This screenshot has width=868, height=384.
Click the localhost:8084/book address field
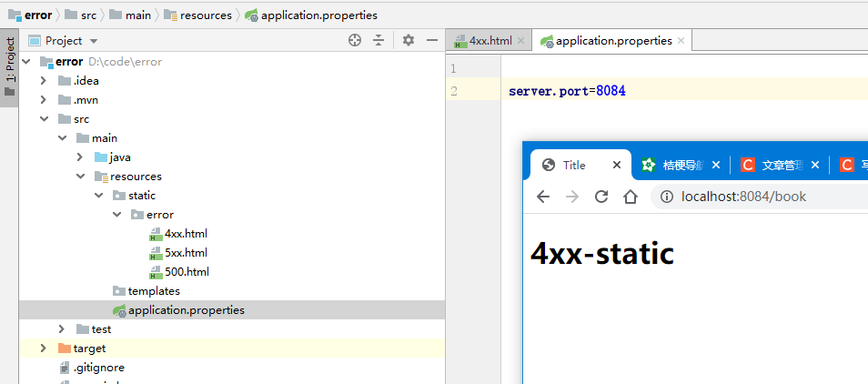(760, 197)
